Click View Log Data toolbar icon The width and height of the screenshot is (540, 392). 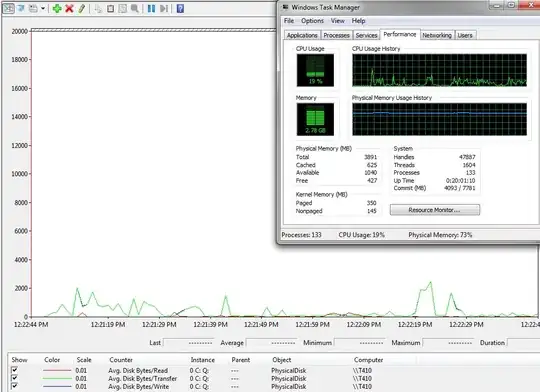click(x=21, y=8)
